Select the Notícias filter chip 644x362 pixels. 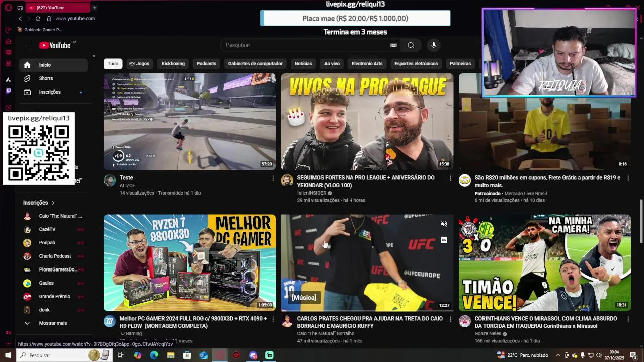pyautogui.click(x=303, y=64)
